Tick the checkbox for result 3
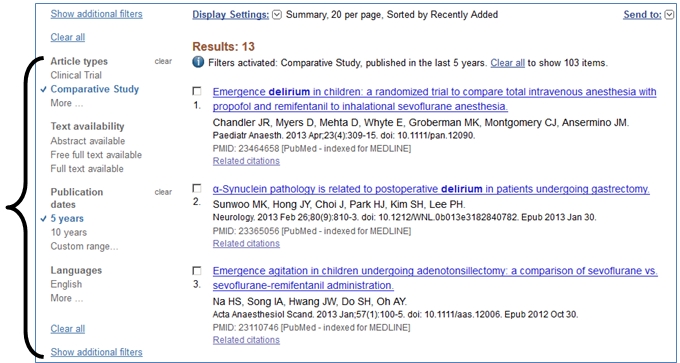Viewport: 680px width, 363px height. 197,271
